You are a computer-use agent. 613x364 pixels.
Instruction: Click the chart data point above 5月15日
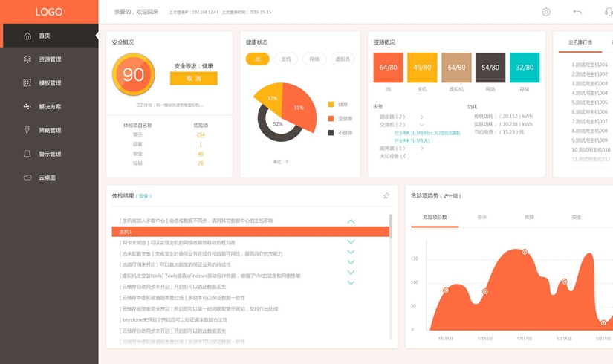click(446, 290)
